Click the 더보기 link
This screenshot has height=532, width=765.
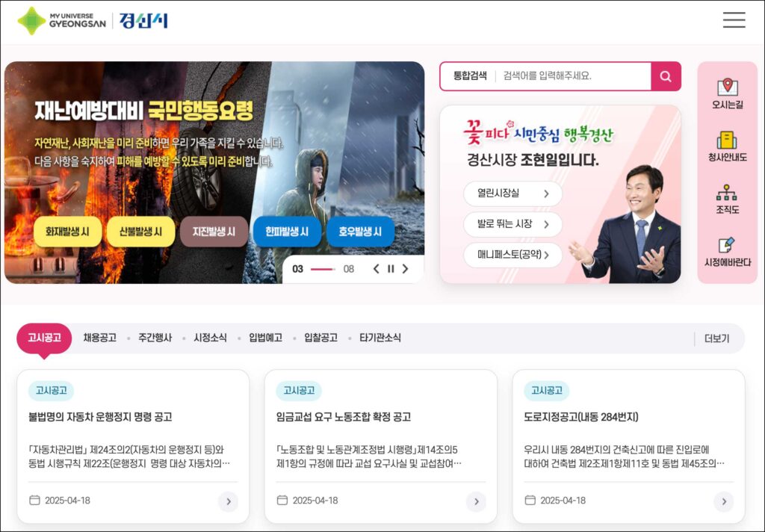click(x=716, y=338)
